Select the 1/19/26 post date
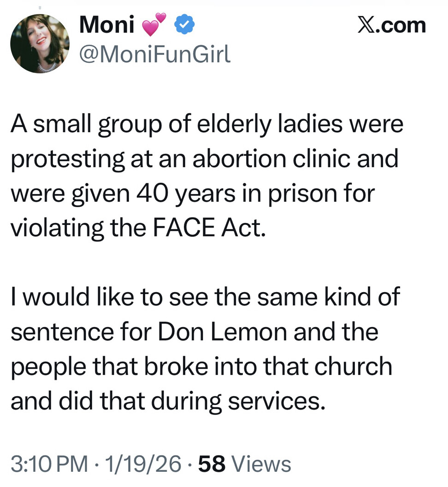The width and height of the screenshot is (448, 487). 143,464
